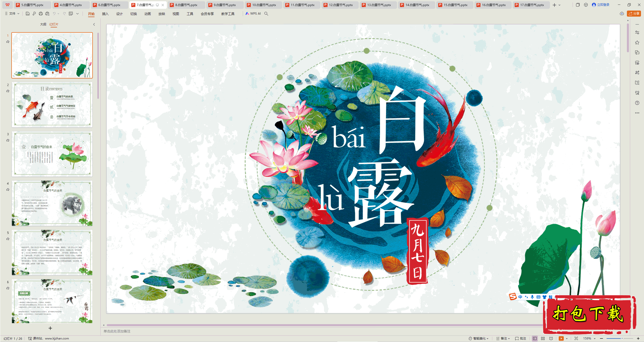Image resolution: width=644 pixels, height=342 pixels.
Task: Save the presentation with the save icon
Action: pos(28,14)
